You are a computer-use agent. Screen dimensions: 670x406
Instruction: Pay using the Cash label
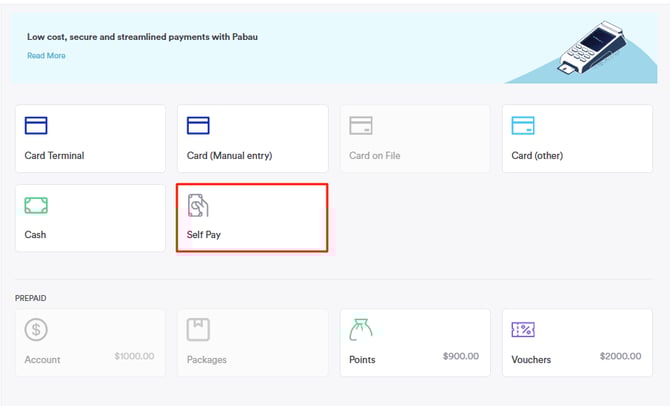pyautogui.click(x=35, y=235)
